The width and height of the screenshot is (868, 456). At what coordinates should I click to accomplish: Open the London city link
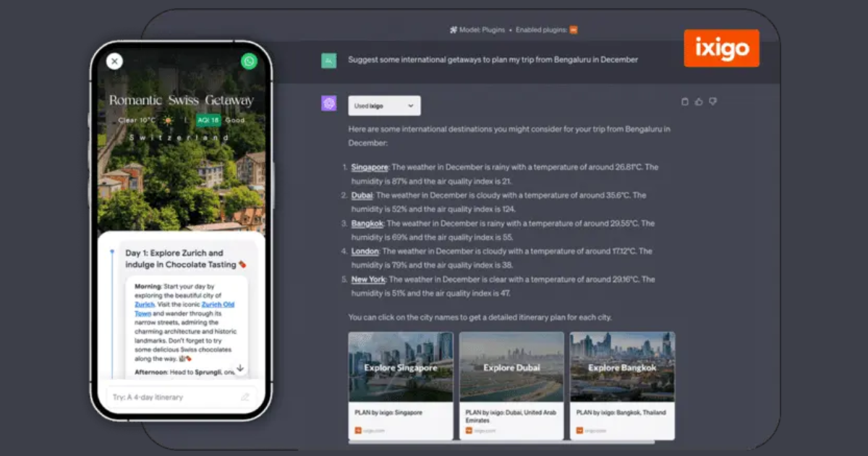click(x=365, y=251)
